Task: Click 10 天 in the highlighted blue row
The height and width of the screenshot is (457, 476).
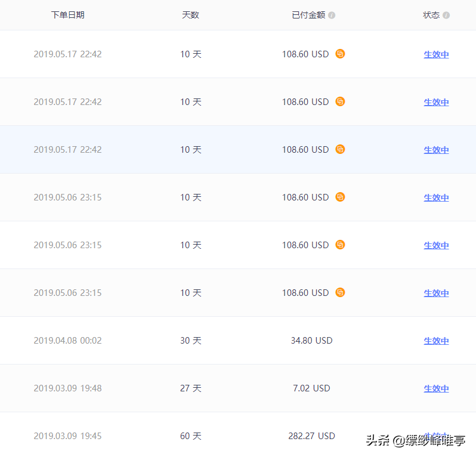Action: pyautogui.click(x=191, y=150)
